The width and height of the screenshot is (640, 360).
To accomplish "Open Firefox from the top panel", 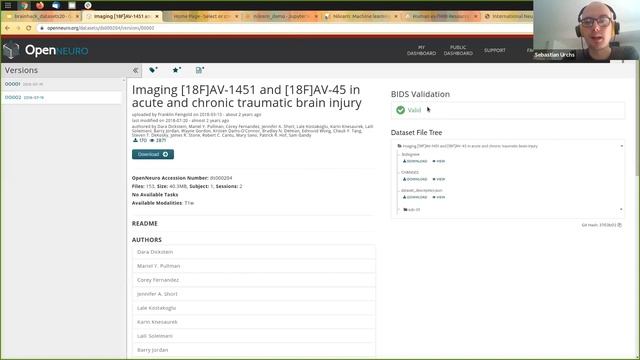I will 40,5.
